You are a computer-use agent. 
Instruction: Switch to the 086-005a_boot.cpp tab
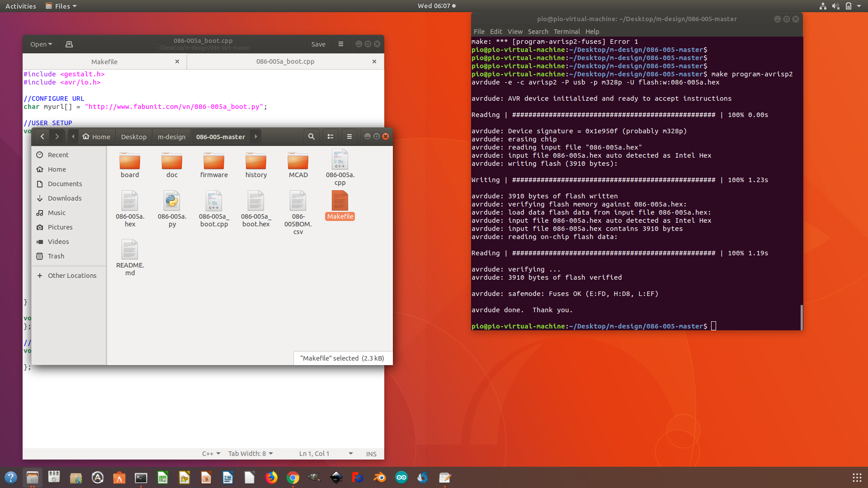(x=285, y=61)
